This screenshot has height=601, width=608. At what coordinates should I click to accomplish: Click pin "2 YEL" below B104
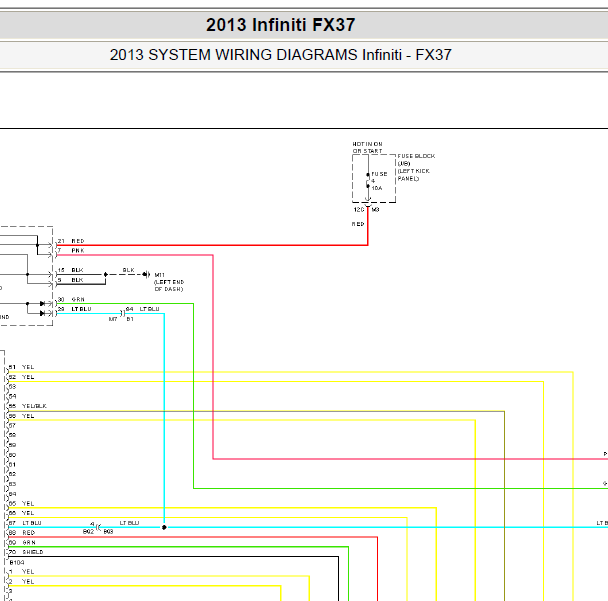pos(21,582)
